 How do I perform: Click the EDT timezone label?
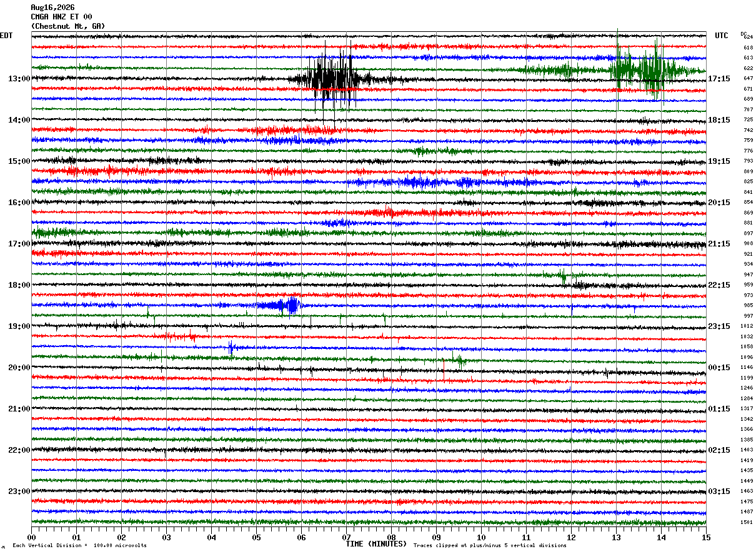click(6, 36)
